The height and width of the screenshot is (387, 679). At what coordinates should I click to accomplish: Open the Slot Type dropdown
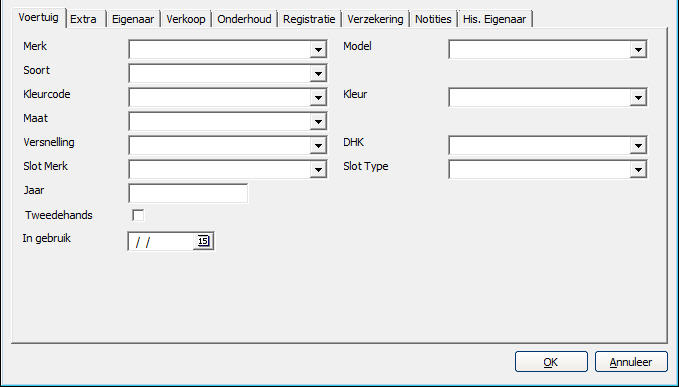coord(638,170)
